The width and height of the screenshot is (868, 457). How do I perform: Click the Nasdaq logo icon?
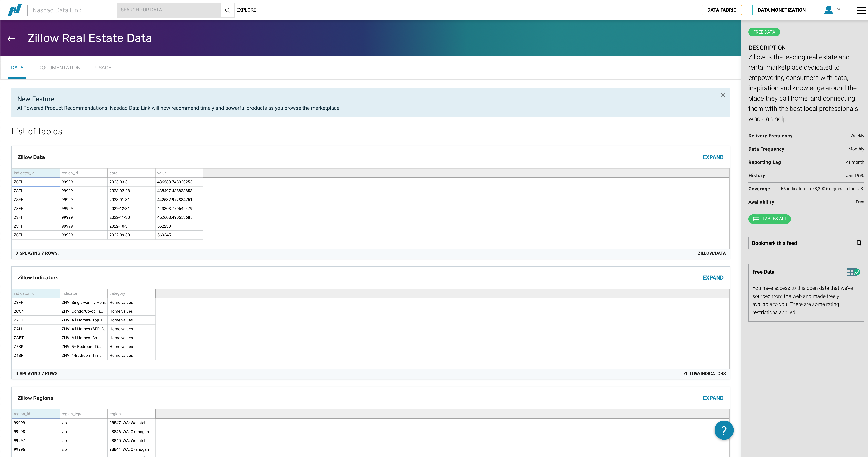(15, 10)
